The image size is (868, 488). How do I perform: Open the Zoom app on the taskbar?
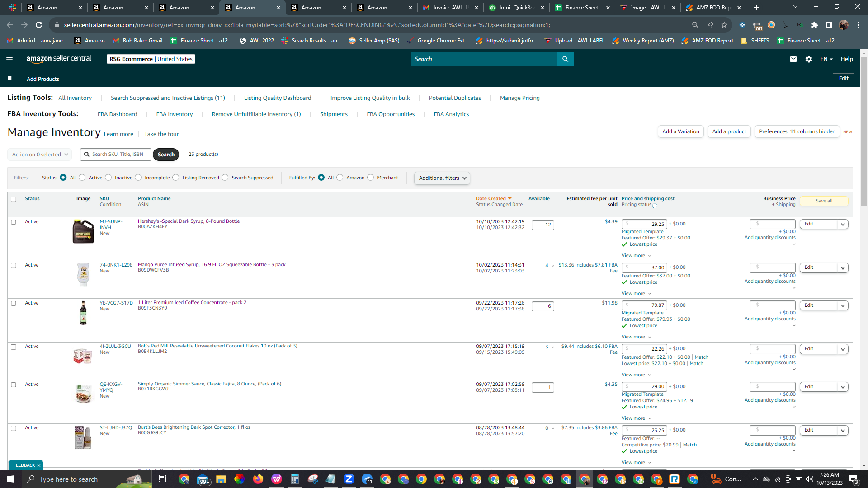pyautogui.click(x=349, y=479)
